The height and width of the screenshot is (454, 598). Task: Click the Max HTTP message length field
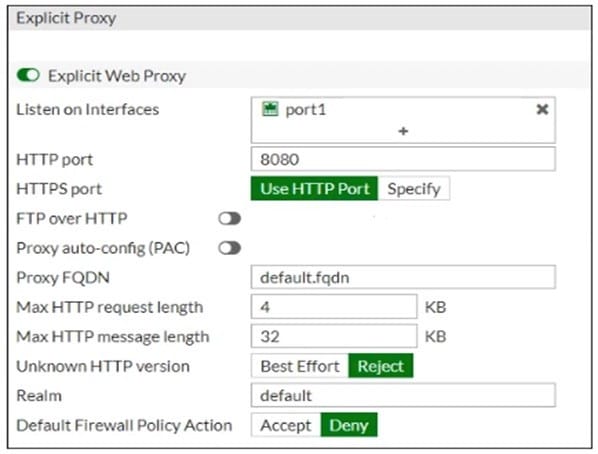334,336
